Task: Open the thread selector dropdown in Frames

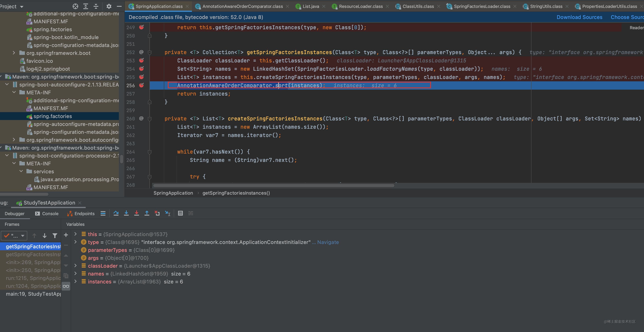Action: [x=14, y=235]
